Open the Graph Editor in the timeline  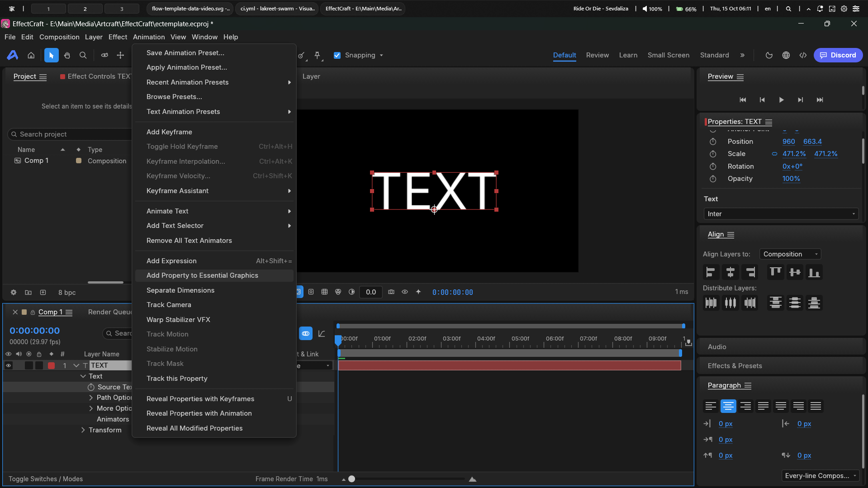pos(322,334)
